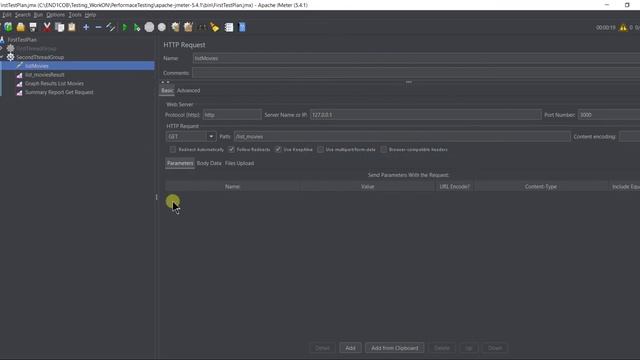This screenshot has height=360, width=640.
Task: Save the test plan with the disk icon
Action: point(33,27)
